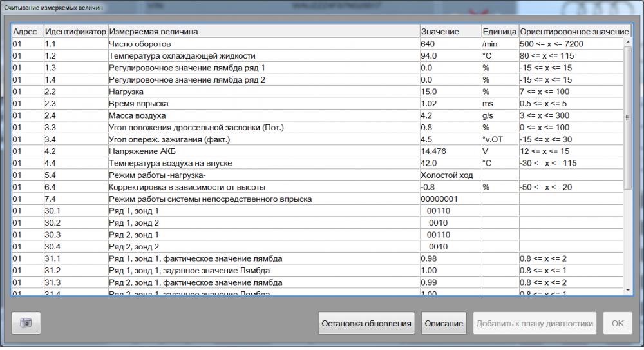Click the Холостой ход value cell
This screenshot has width=644, height=350.
[x=451, y=175]
